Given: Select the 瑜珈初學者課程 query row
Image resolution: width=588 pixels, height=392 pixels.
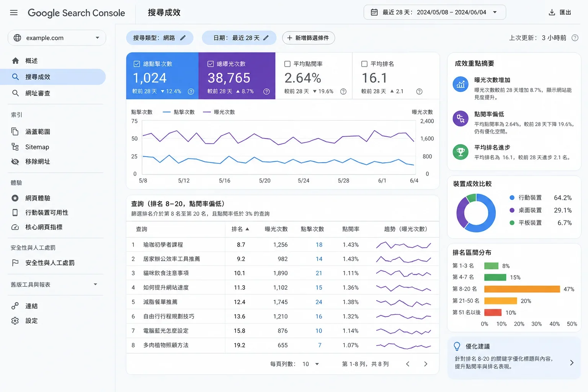Looking at the screenshot, I should pos(283,245).
